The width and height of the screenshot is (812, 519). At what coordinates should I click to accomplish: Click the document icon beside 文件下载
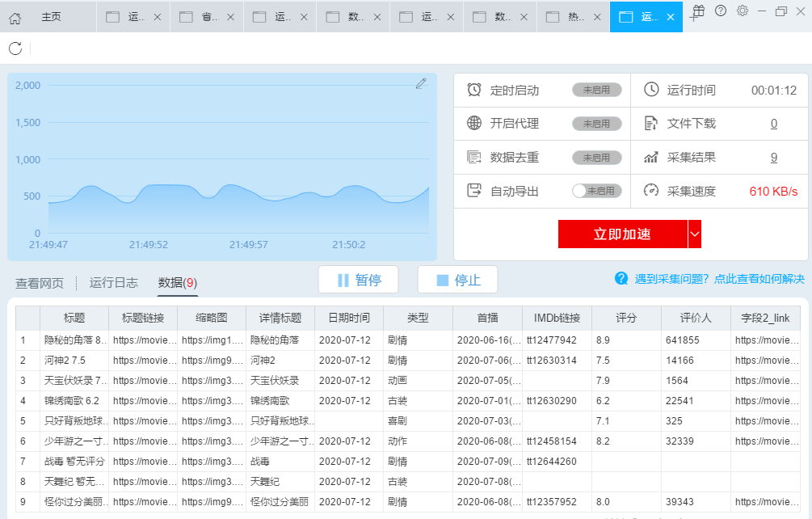click(x=651, y=123)
